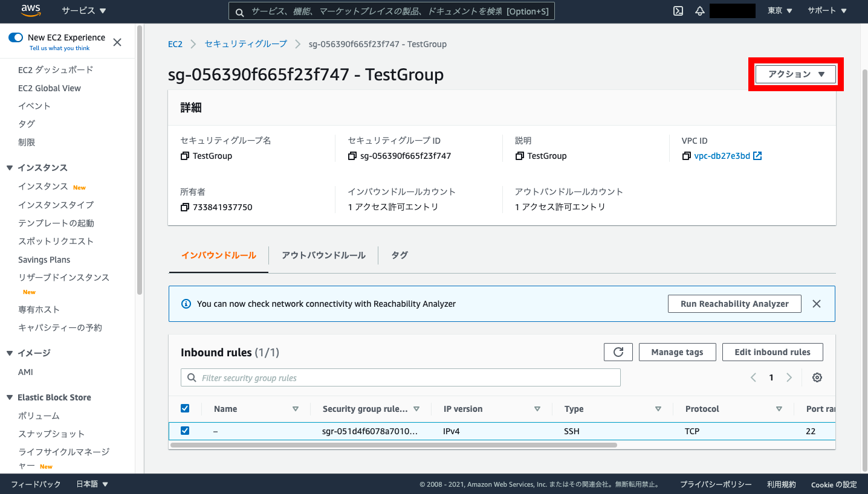Open スポットリクエスト in sidebar

coord(56,242)
